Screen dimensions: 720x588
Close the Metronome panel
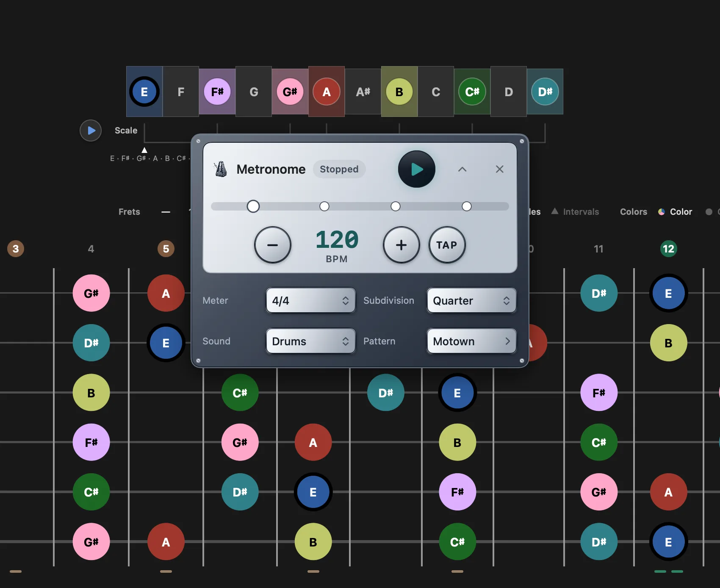tap(500, 169)
